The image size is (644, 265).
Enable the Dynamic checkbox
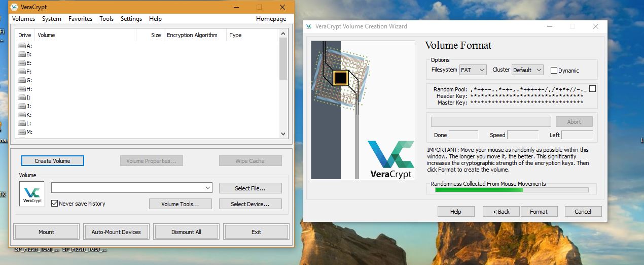(554, 71)
